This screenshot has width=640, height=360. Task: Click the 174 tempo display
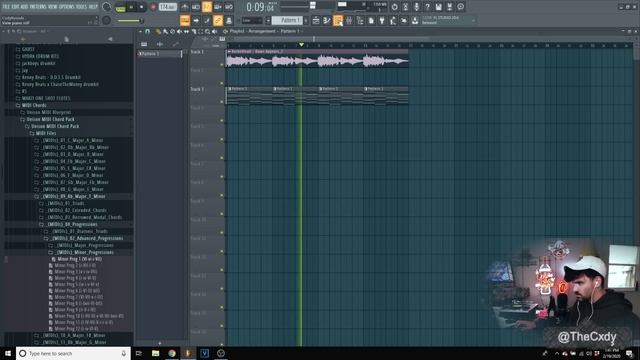pyautogui.click(x=168, y=7)
